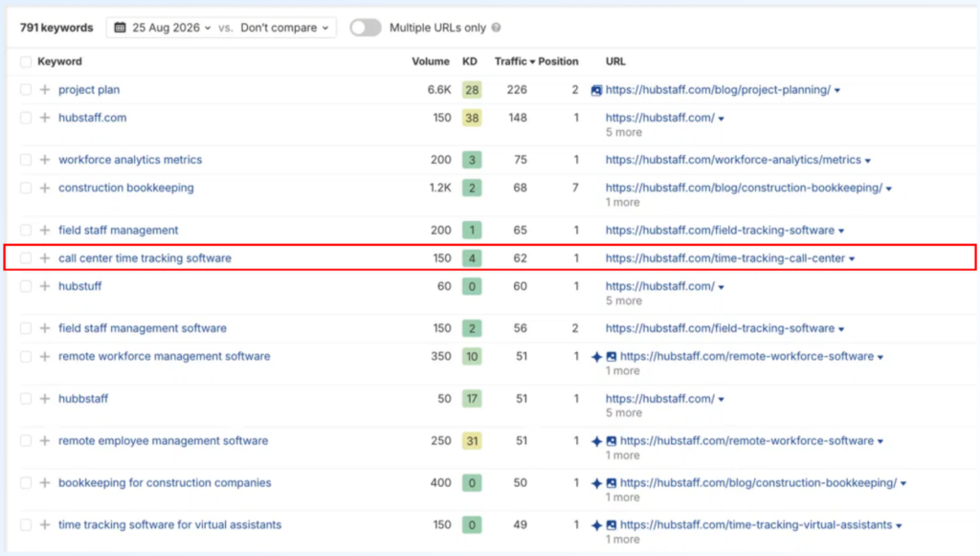Click sparkle icon in remote workforce management software row

point(596,357)
